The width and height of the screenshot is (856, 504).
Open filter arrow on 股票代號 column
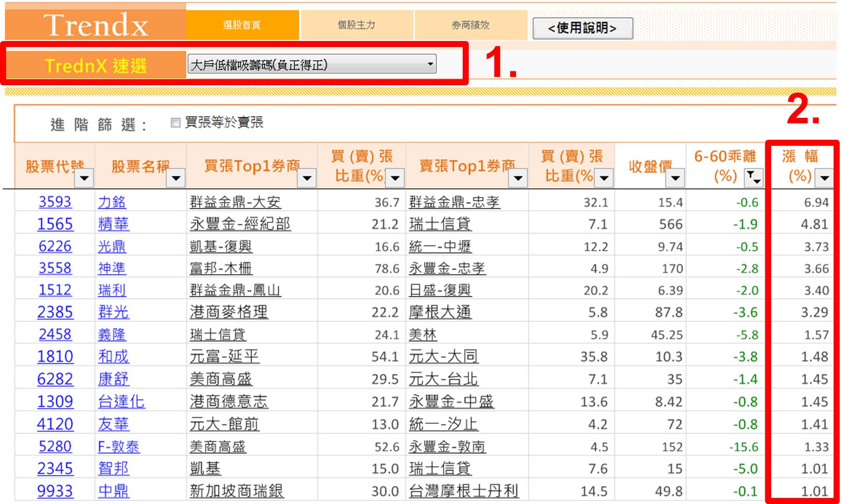(84, 178)
